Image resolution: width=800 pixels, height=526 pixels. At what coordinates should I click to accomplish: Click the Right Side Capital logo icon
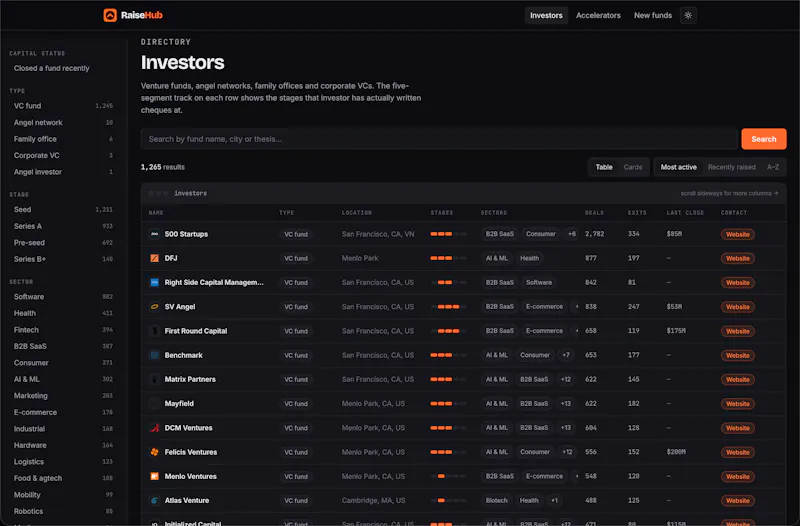(x=154, y=282)
